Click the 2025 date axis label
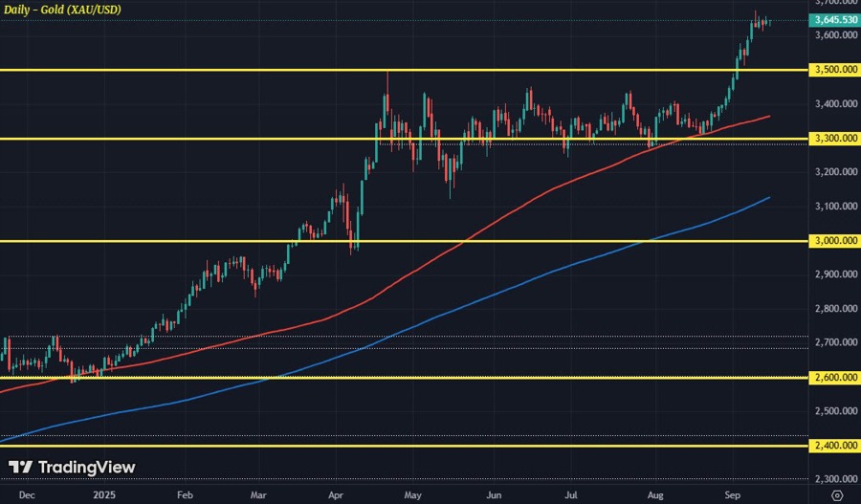The image size is (861, 504). point(104,495)
